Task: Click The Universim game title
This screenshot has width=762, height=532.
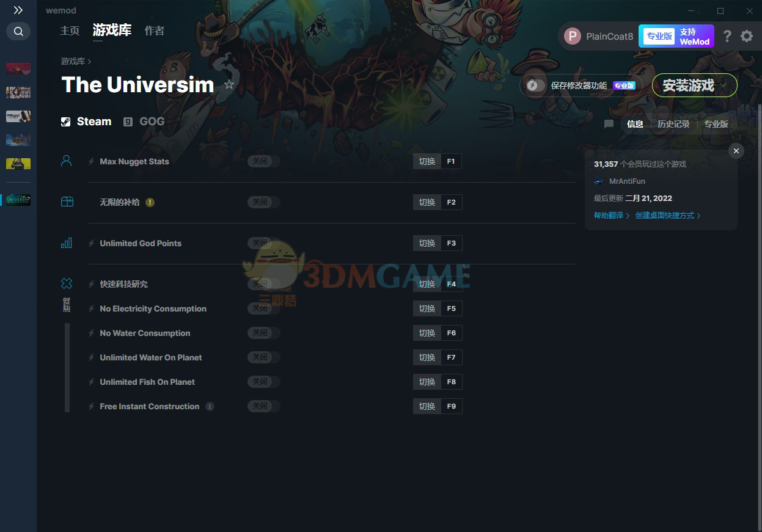Action: pos(137,84)
